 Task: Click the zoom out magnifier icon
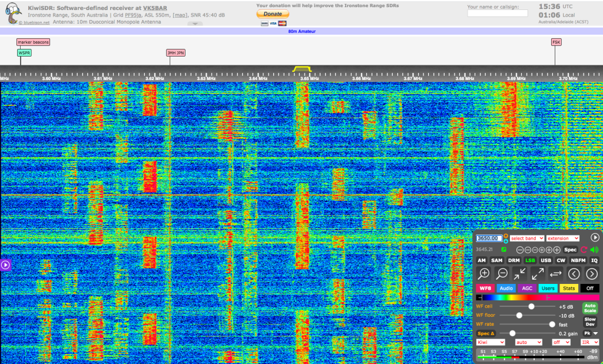coord(502,273)
